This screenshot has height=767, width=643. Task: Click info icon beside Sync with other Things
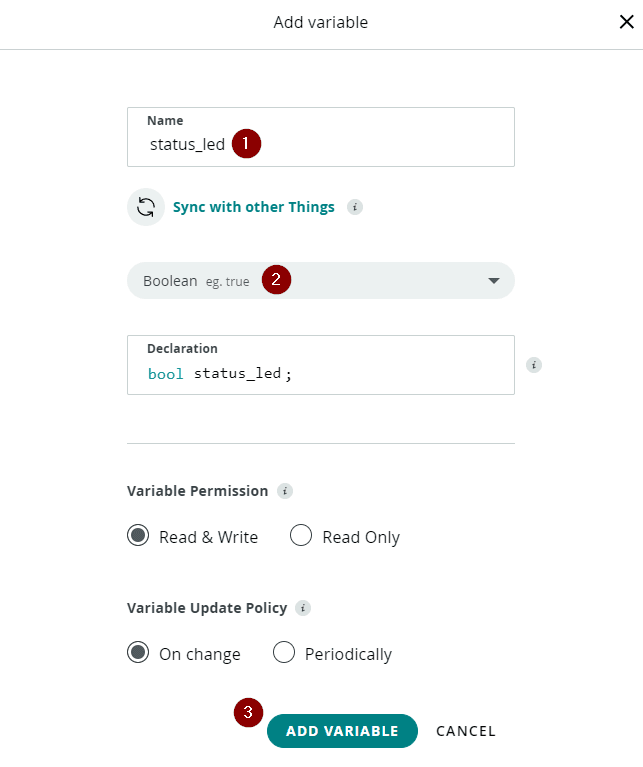point(354,207)
